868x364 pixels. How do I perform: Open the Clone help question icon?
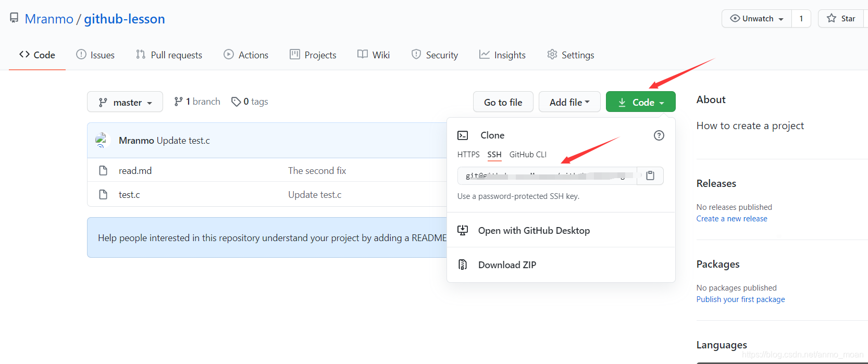[659, 135]
